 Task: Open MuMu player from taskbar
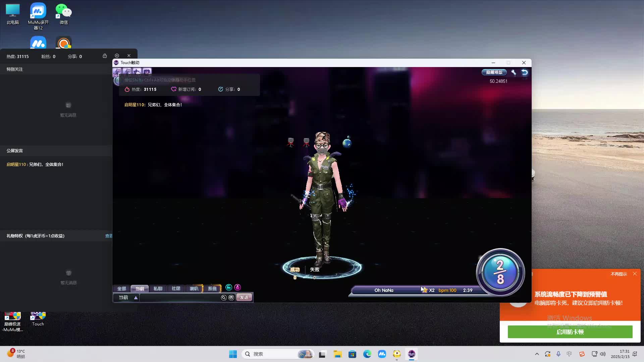(x=382, y=354)
